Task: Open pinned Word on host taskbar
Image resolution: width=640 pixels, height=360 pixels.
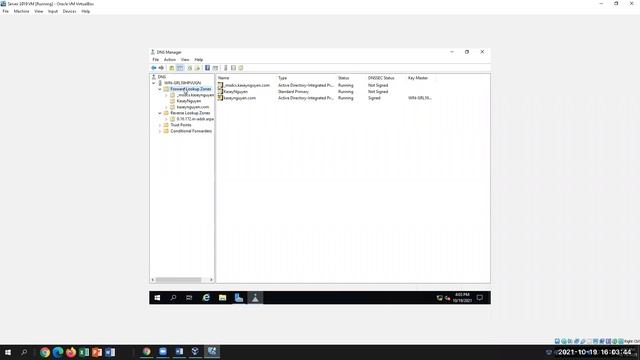Action: click(110, 352)
